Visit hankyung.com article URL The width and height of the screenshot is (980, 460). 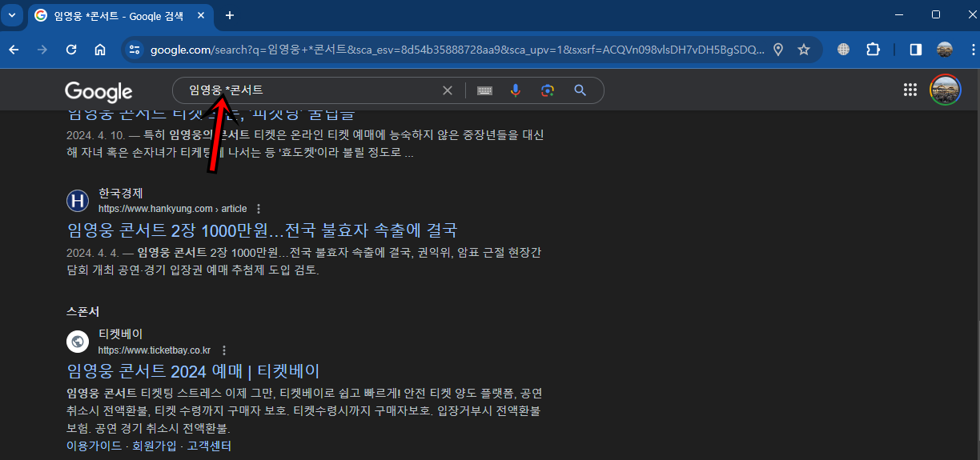pos(172,209)
